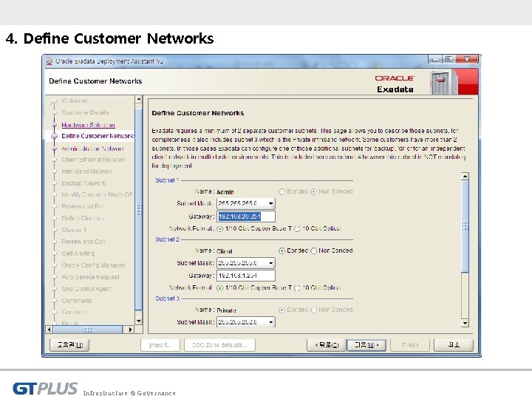This screenshot has width=532, height=399.
Task: Click sidebar horizontal scroll right arrow
Action: tap(130, 330)
